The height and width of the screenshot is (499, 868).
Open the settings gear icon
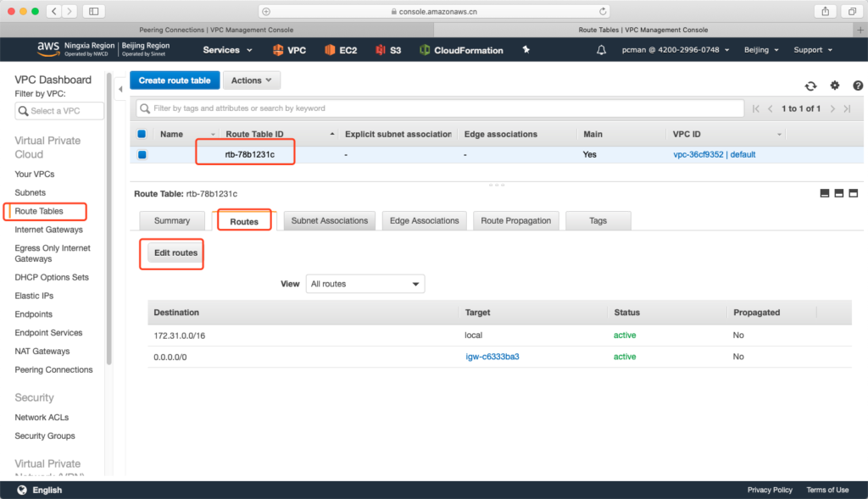click(x=834, y=86)
